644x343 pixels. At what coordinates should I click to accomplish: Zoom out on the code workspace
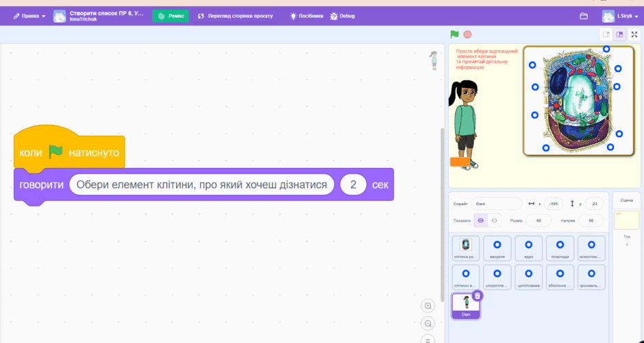coord(428,324)
